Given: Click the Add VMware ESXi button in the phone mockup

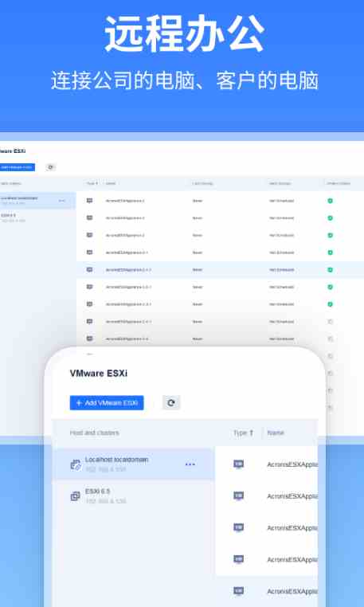Looking at the screenshot, I should 107,402.
